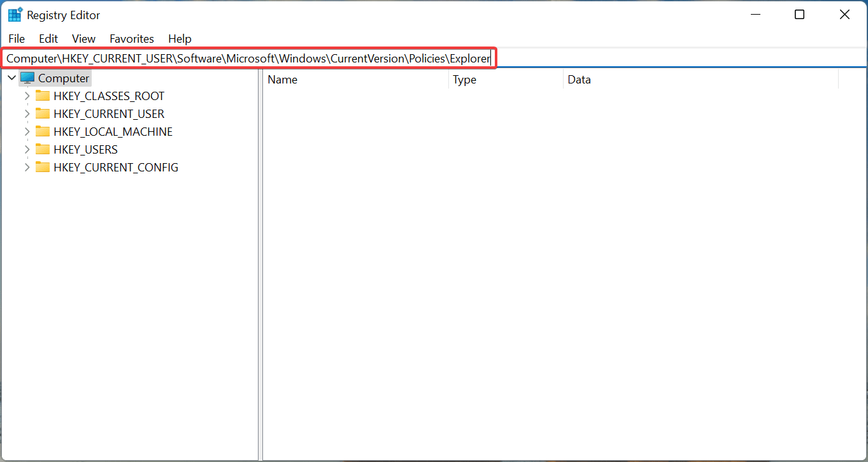Click the Type column header

pyautogui.click(x=506, y=80)
